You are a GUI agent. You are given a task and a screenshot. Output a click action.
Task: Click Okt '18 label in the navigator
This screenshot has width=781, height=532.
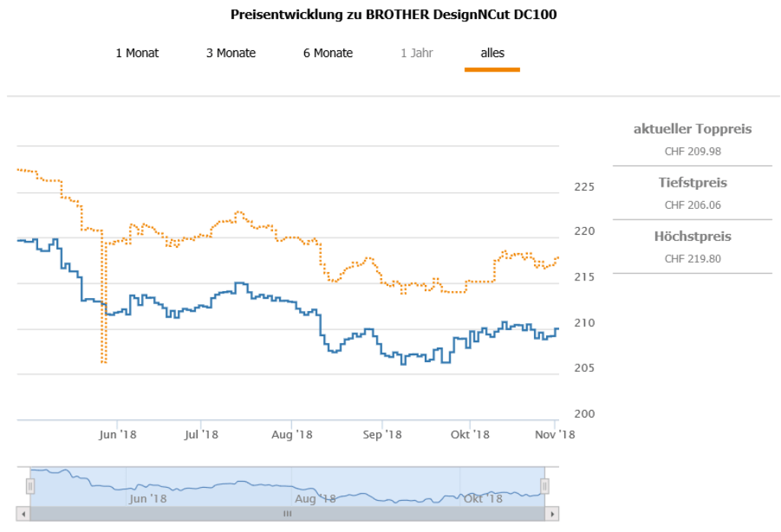484,498
